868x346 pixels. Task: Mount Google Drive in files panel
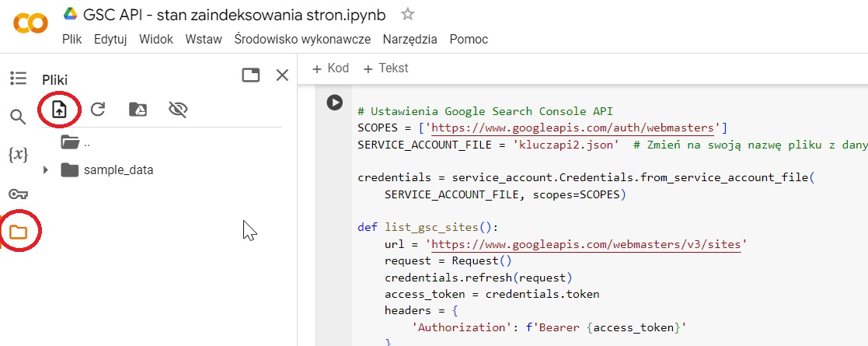point(138,109)
